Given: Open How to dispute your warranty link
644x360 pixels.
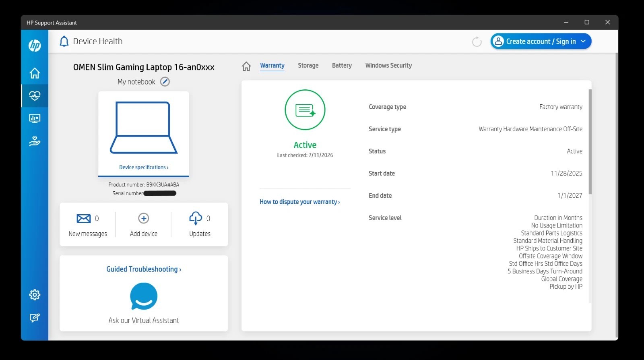Looking at the screenshot, I should click(299, 202).
